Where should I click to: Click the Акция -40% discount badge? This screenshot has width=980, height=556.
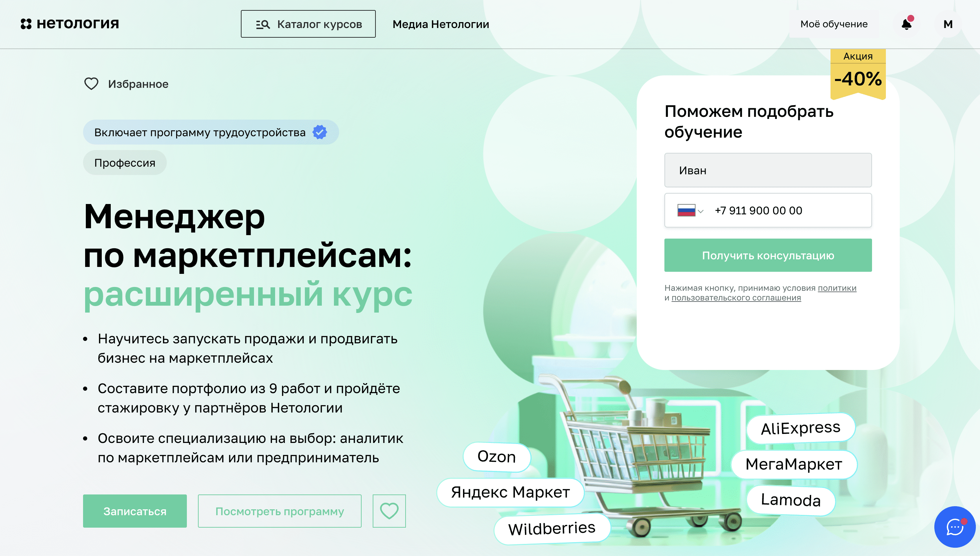coord(858,74)
